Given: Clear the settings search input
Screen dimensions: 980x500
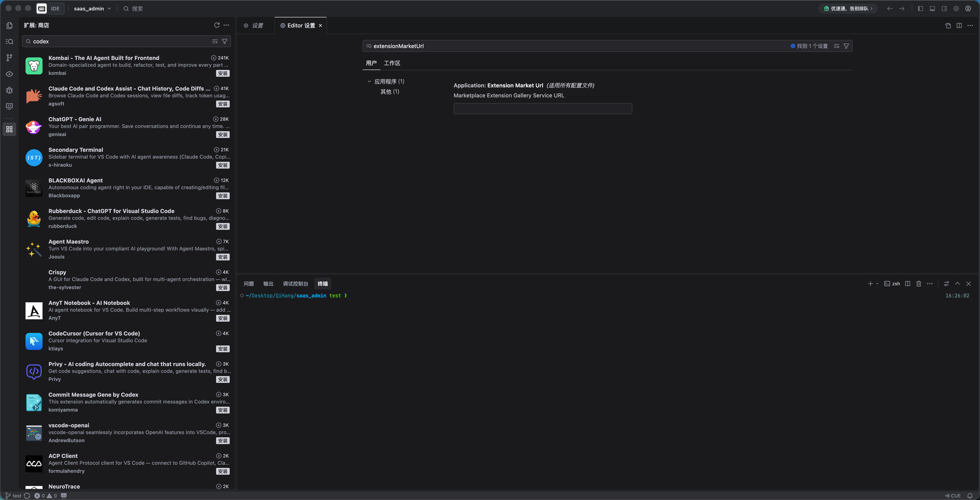Looking at the screenshot, I should pyautogui.click(x=837, y=46).
